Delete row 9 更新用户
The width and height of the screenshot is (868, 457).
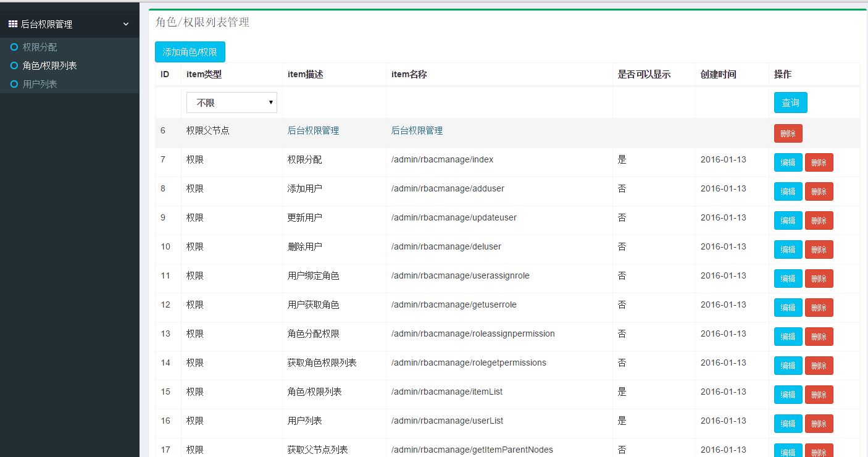tap(819, 220)
